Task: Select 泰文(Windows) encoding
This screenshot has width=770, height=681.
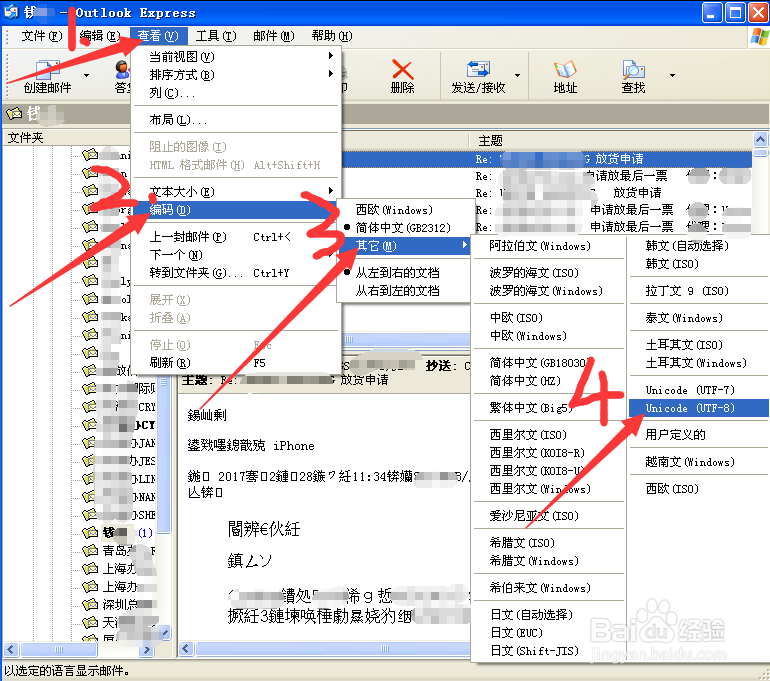Action: coord(698,318)
